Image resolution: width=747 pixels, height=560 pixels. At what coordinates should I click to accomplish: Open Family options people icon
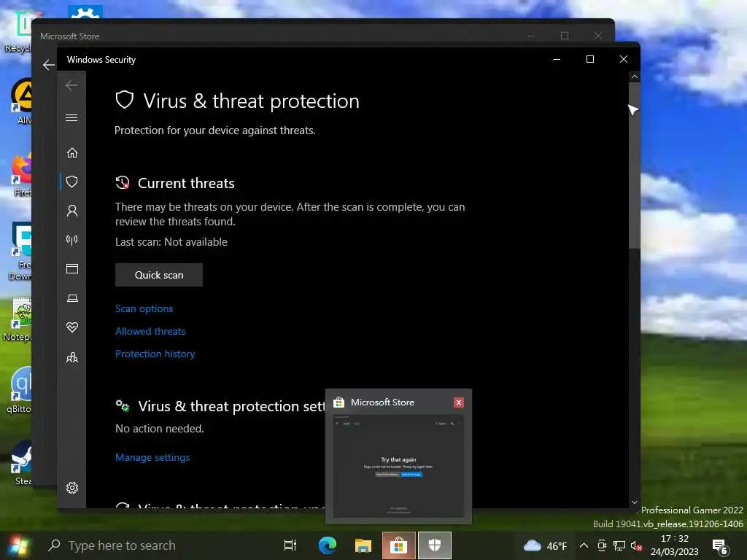[x=72, y=357]
